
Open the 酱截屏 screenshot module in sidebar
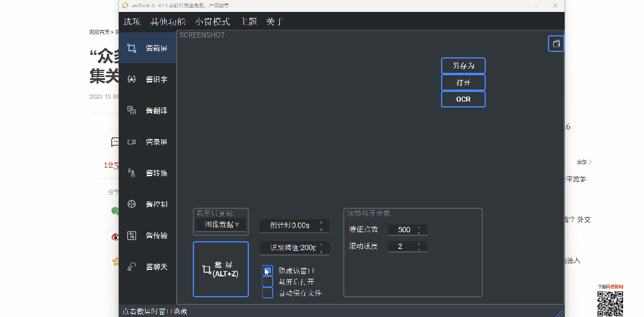[147, 48]
